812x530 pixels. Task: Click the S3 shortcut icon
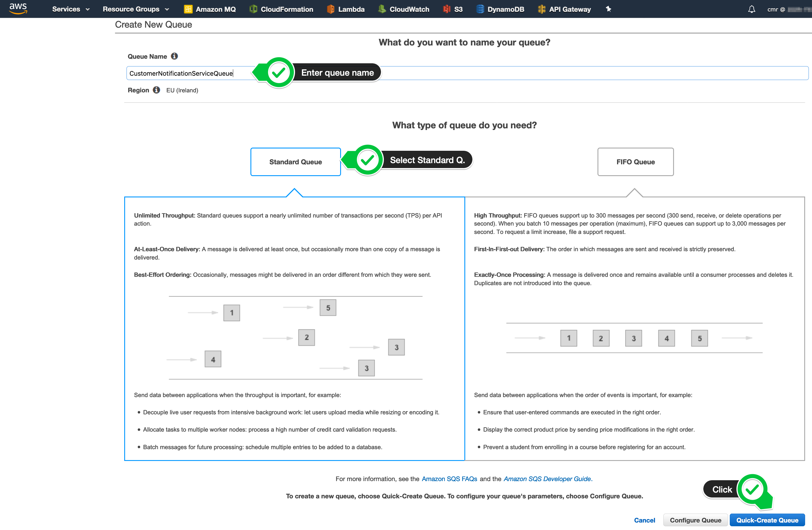446,9
